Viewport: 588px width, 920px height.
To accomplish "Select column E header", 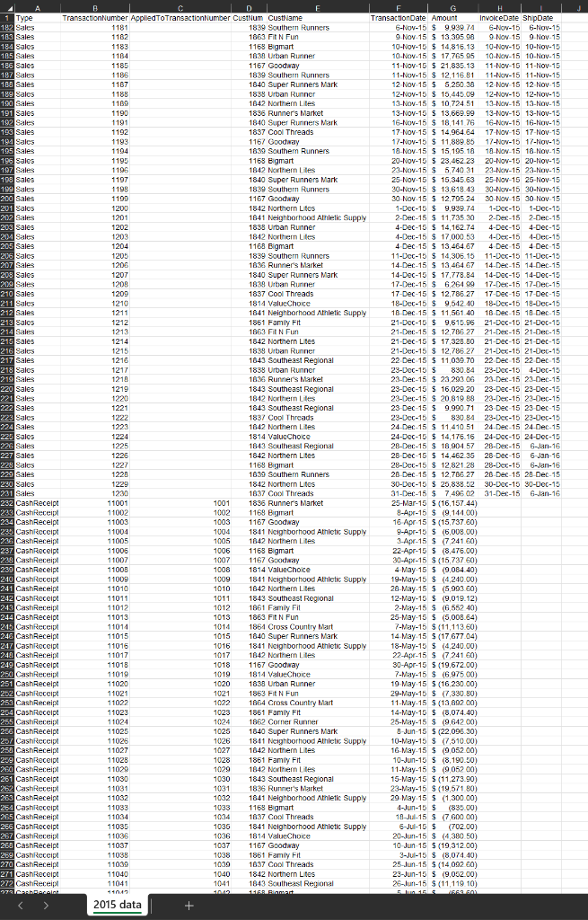I will pyautogui.click(x=318, y=8).
